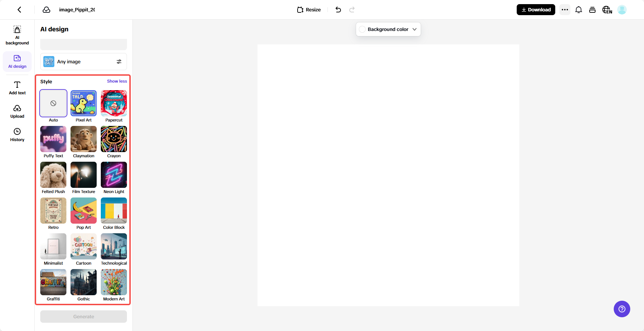Choose the Cartoon style

[84, 246]
